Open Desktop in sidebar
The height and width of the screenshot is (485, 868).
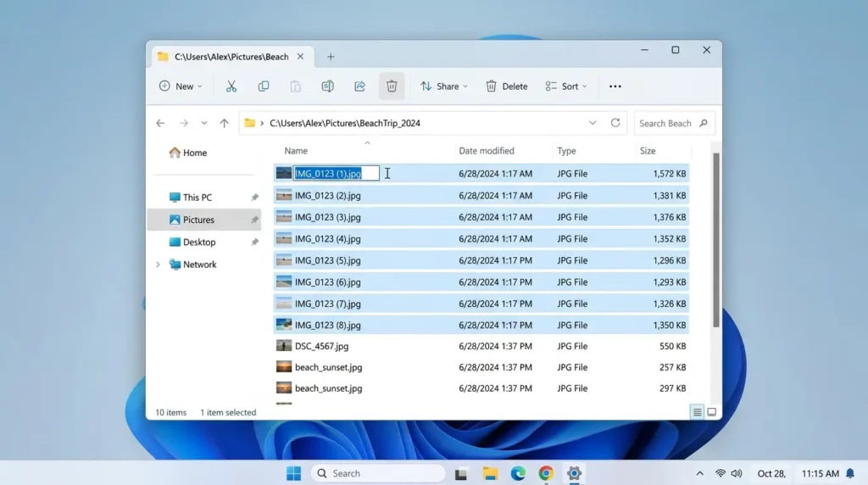[192, 242]
